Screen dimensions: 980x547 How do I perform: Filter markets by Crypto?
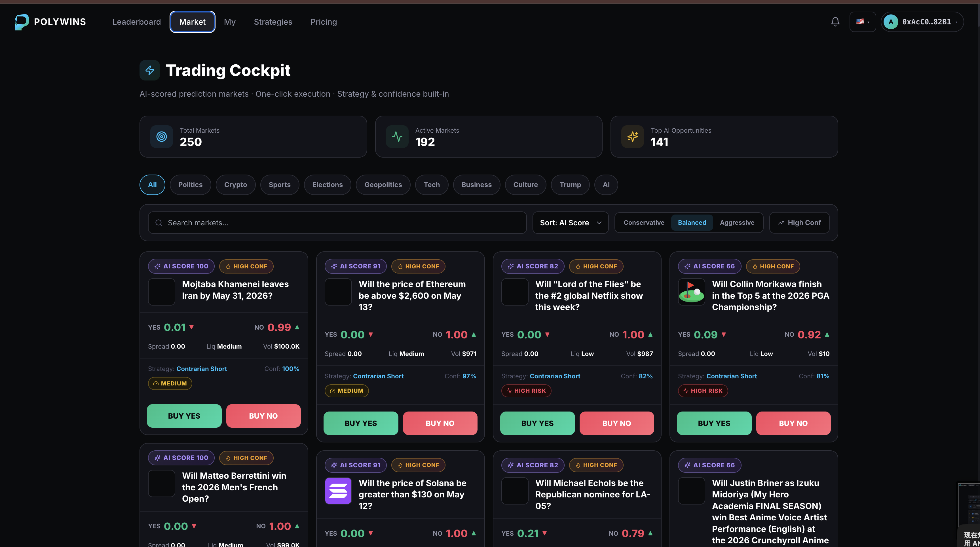coord(235,185)
